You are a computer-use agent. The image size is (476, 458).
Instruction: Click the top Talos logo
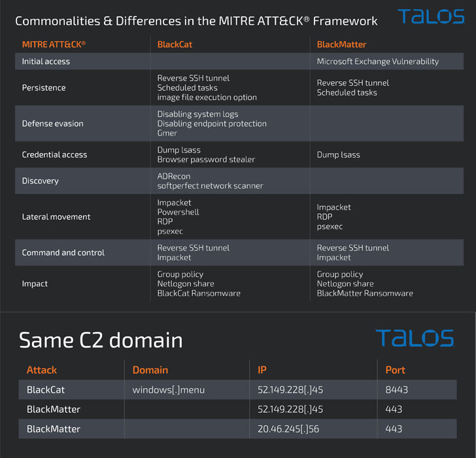pyautogui.click(x=431, y=16)
